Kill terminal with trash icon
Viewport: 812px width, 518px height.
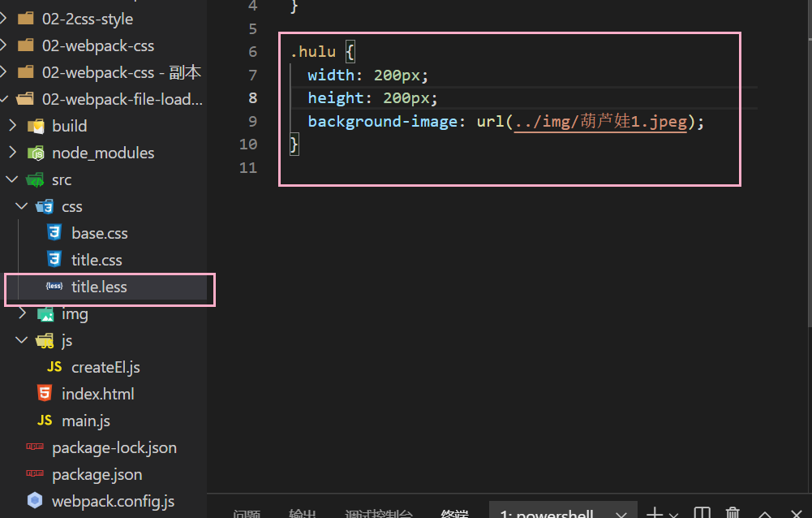coord(733,513)
